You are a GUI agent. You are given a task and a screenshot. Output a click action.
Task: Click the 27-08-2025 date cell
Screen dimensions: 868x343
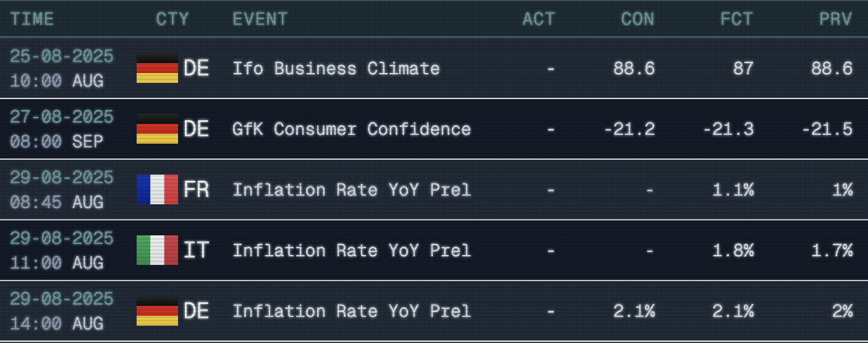coord(62,117)
